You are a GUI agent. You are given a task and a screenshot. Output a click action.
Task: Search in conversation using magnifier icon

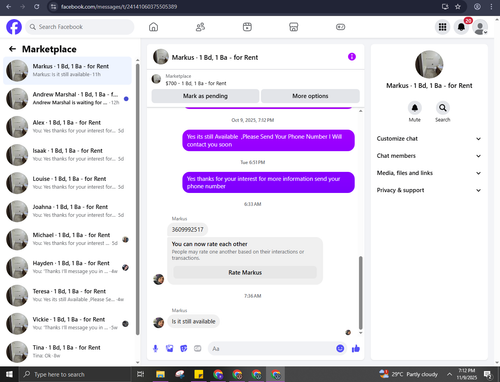(443, 108)
